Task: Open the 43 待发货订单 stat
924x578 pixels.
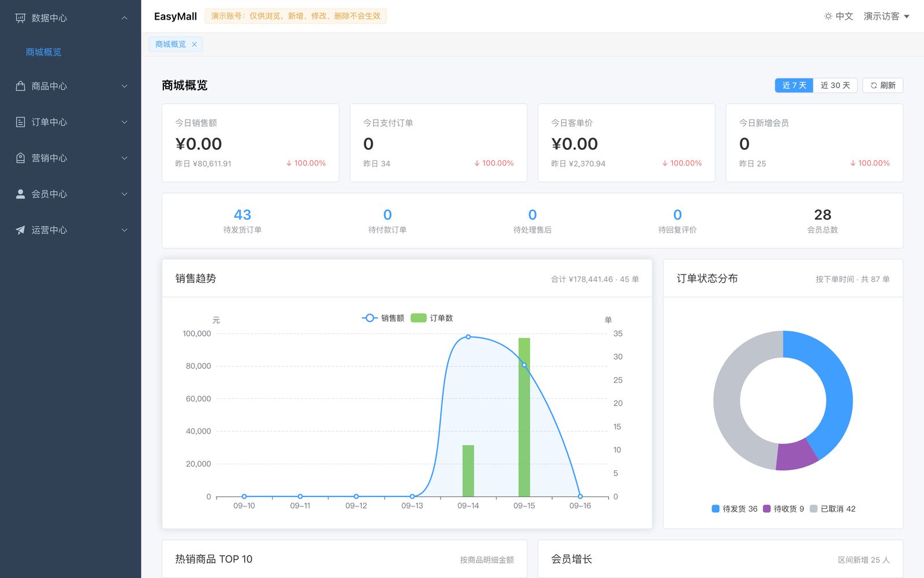Action: pyautogui.click(x=243, y=221)
